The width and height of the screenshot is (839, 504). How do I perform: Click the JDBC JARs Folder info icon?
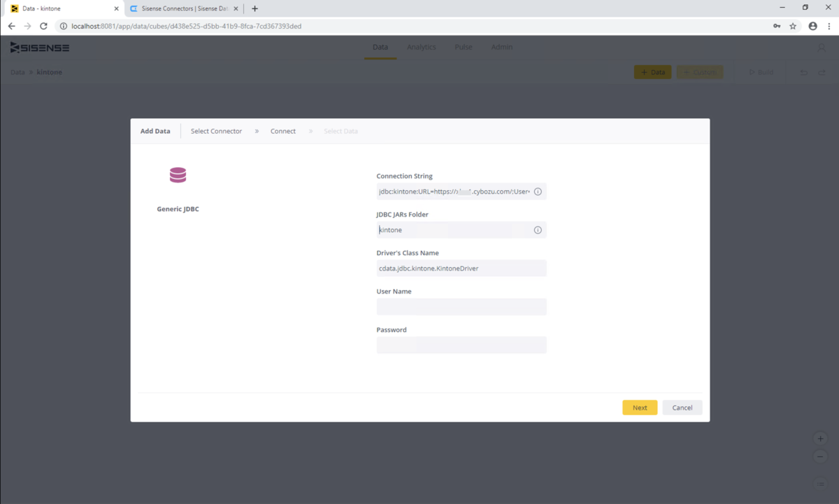(538, 230)
